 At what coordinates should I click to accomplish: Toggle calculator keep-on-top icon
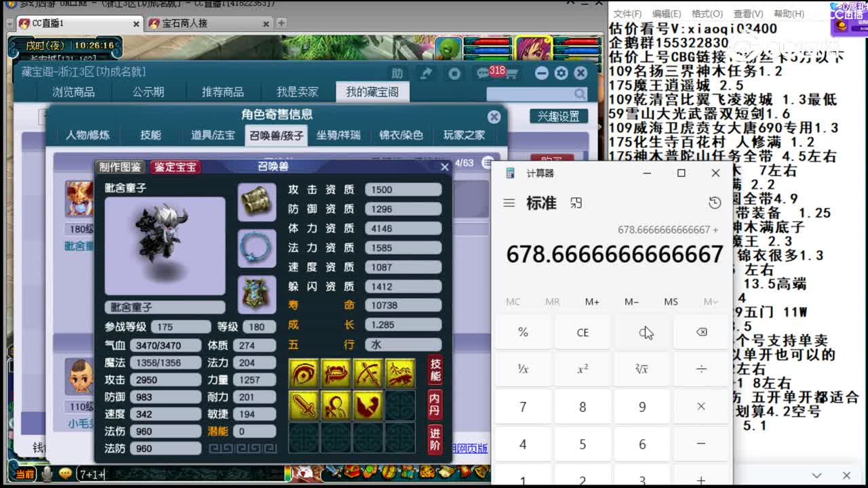(x=576, y=203)
